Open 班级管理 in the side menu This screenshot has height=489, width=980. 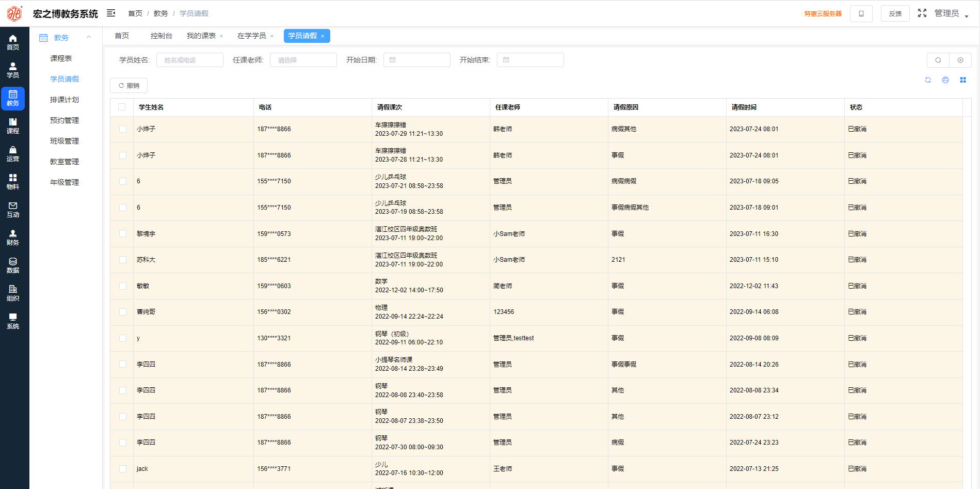(65, 141)
